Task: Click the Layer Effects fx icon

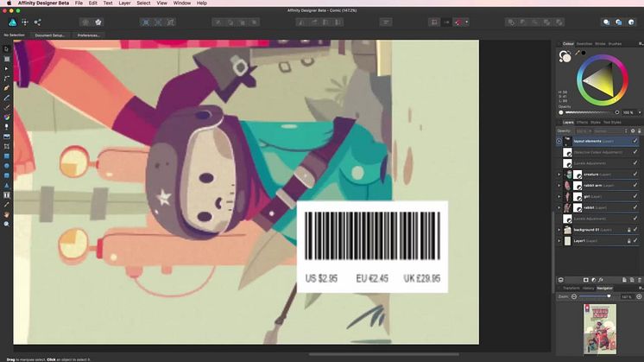Action: coord(601,280)
